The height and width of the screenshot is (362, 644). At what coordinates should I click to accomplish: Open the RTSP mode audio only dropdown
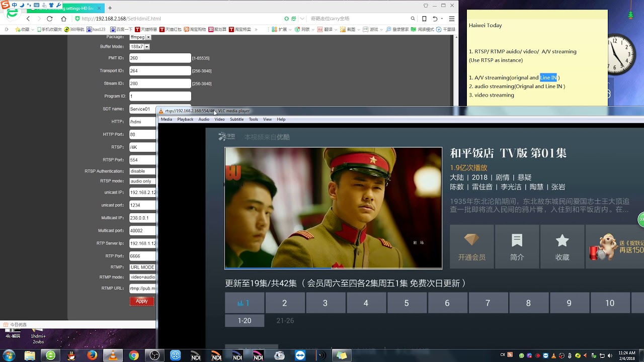pos(142,182)
